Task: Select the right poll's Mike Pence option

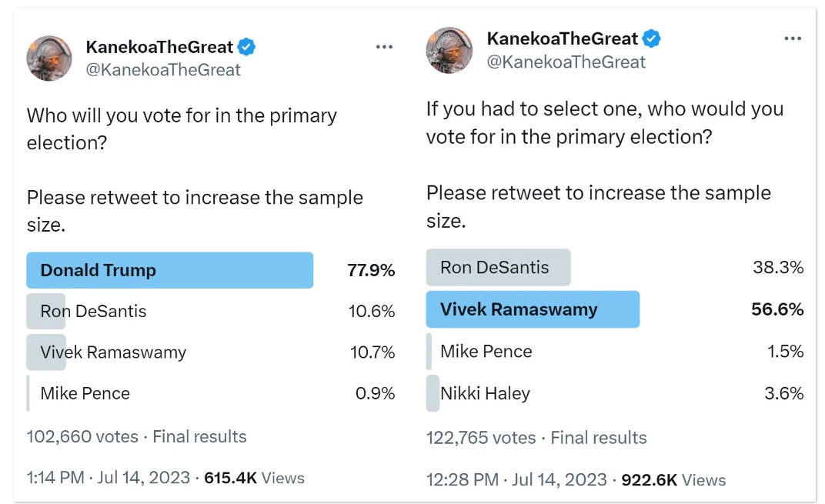Action: click(615, 351)
